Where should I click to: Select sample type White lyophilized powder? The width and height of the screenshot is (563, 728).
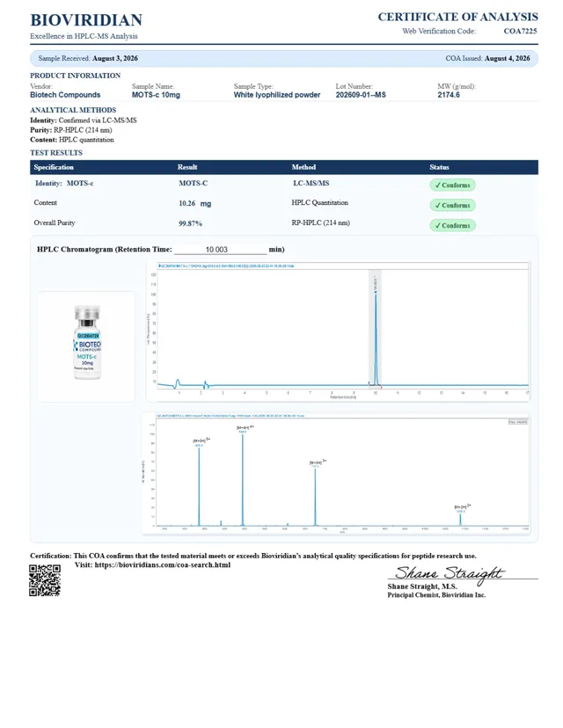pos(277,95)
